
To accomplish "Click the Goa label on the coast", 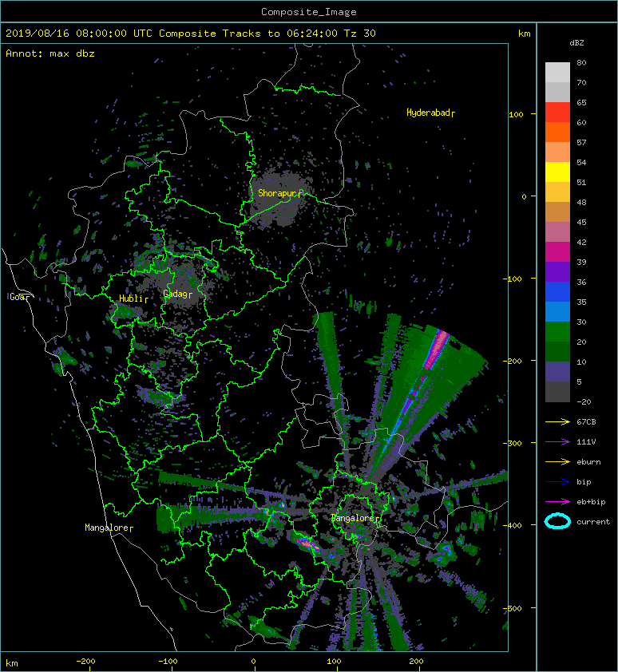I will 20,297.
